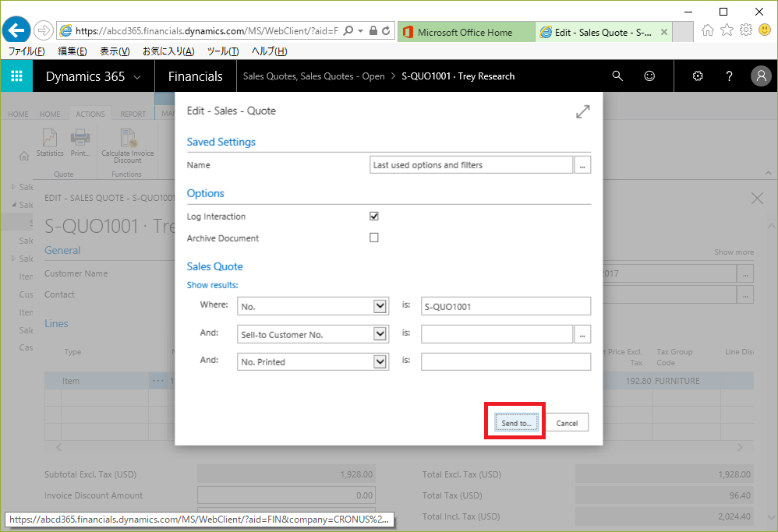Toggle the Log Interaction checkbox
Viewport: 778px width, 532px height.
pos(374,217)
